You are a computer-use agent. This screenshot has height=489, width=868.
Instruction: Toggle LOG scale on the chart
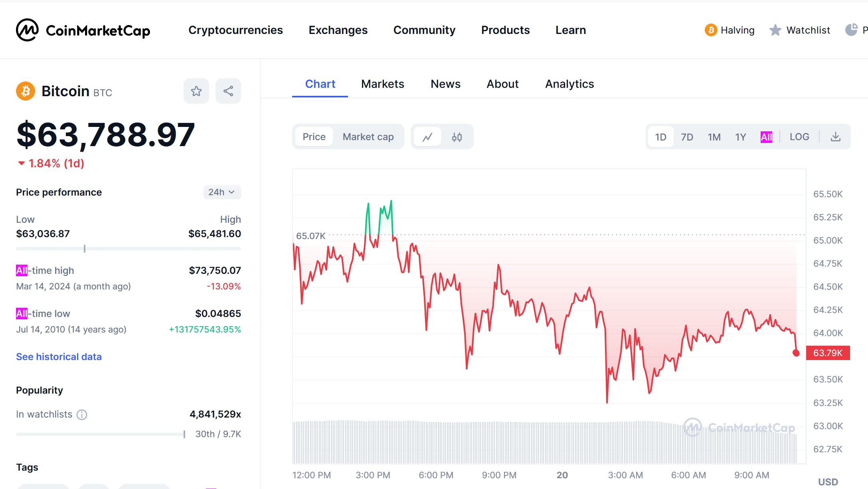pyautogui.click(x=799, y=137)
